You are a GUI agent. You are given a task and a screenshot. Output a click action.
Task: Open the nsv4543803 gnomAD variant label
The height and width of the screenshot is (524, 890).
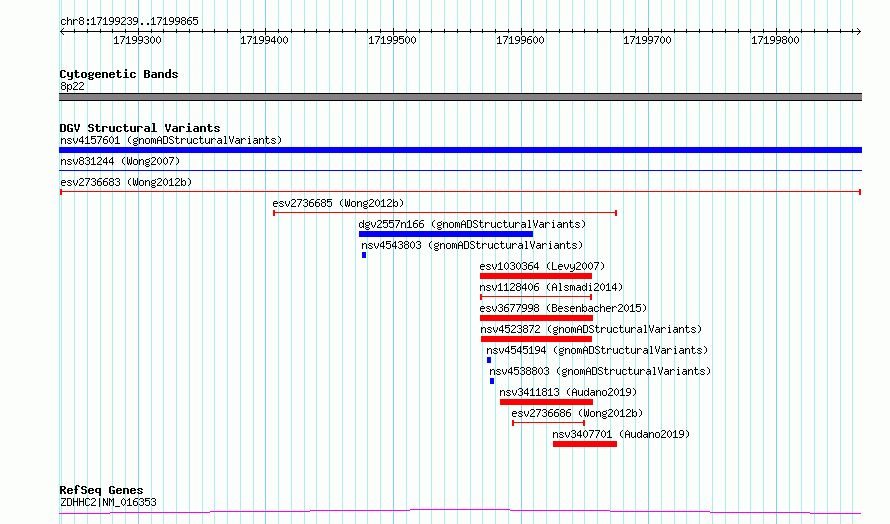tap(472, 245)
